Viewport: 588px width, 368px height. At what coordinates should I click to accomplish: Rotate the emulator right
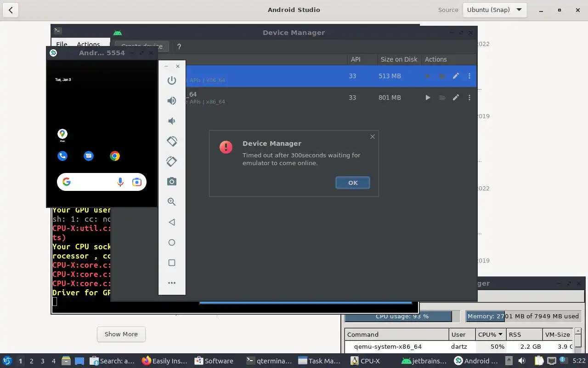pyautogui.click(x=172, y=161)
